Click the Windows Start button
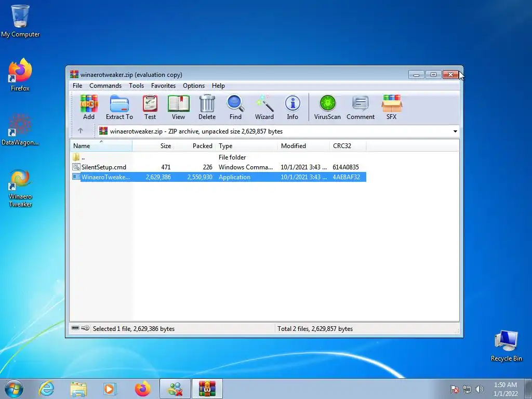 [x=14, y=389]
